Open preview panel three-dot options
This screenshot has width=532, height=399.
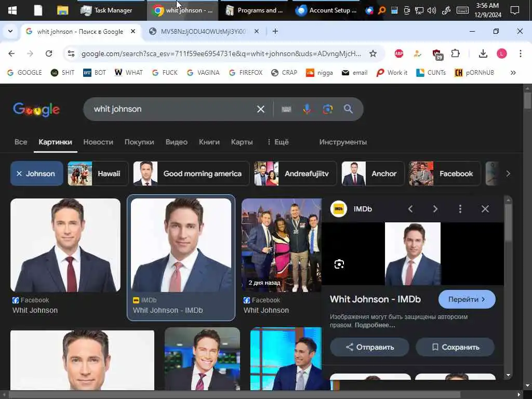(460, 209)
